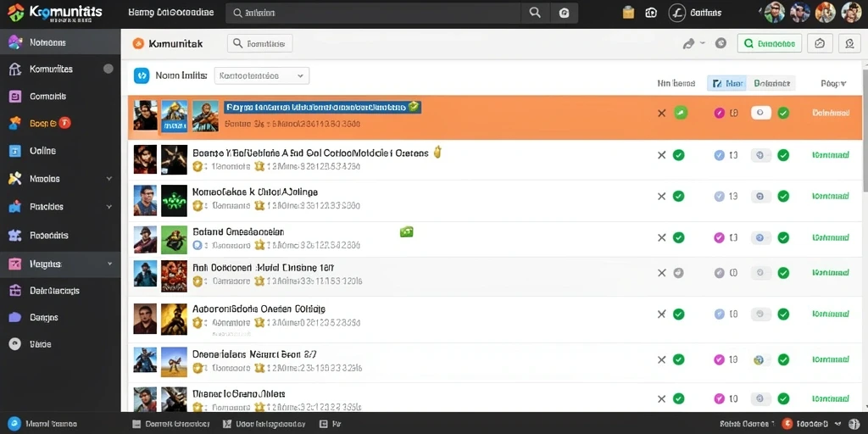Toggle the pill switch in Boland Gmeedaoeian row
868x434 pixels.
tap(761, 237)
